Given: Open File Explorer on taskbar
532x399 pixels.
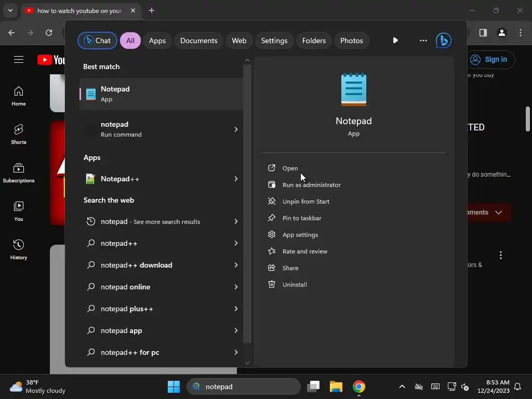Looking at the screenshot, I should [336, 387].
